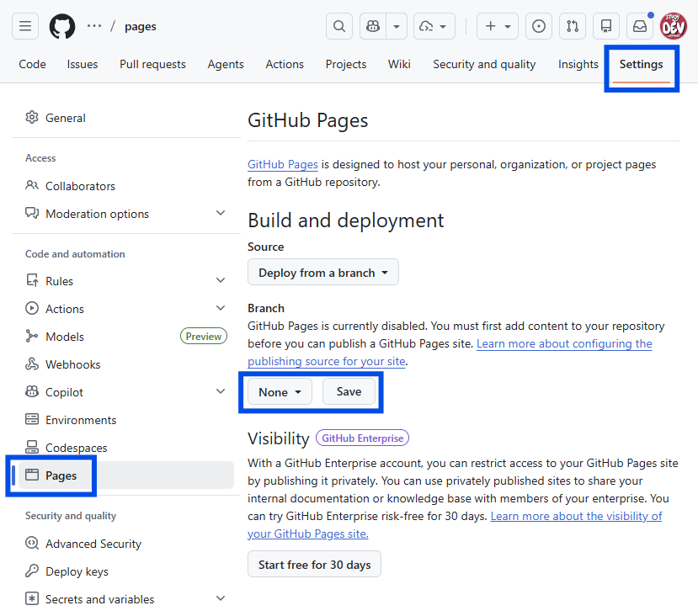698x616 pixels.
Task: View pull requests via header icon
Action: click(573, 26)
